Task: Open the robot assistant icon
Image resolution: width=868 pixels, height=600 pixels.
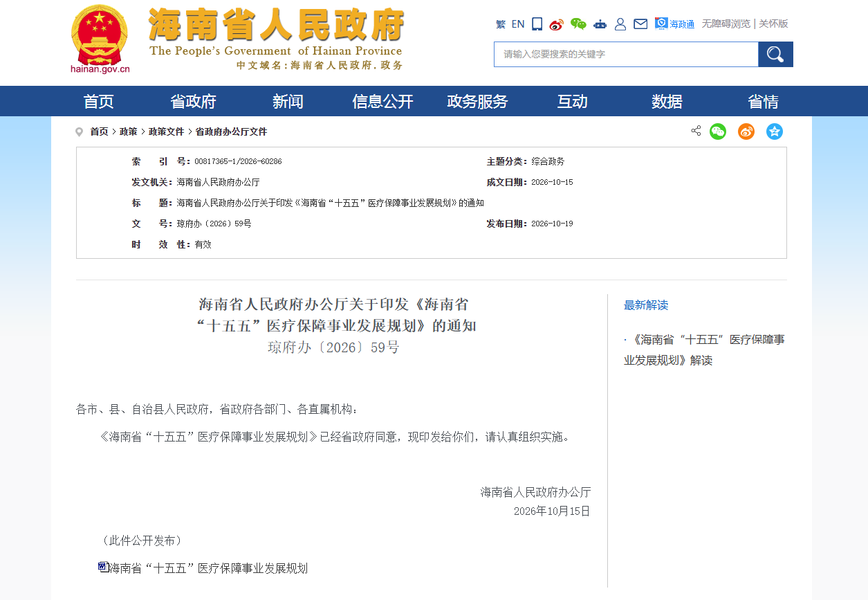Action: (600, 24)
